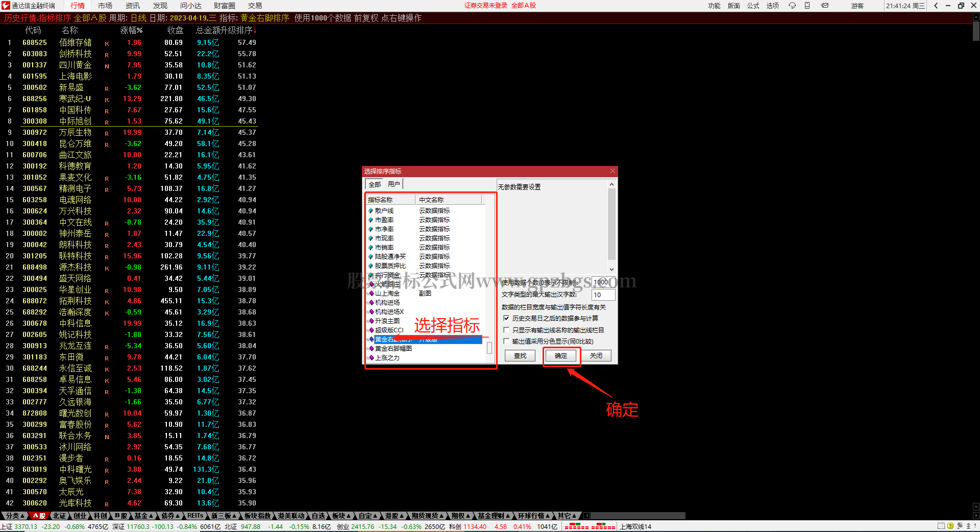Screen dimensions: 980x532
Task: Select the 机构进场X indicator icon
Action: coord(371,312)
